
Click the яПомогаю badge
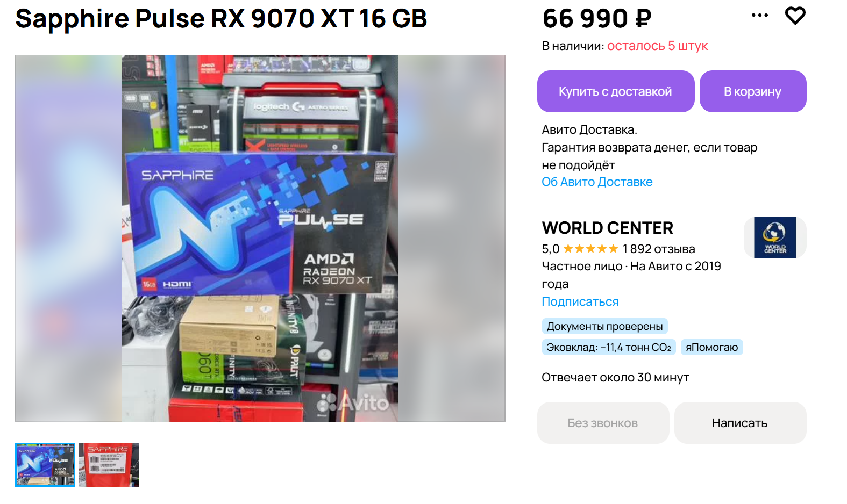point(711,347)
